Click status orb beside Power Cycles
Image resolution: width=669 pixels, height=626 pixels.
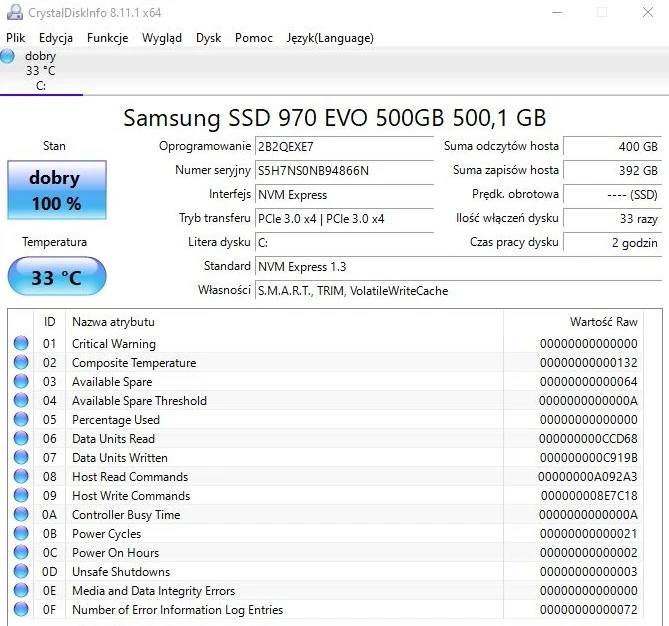click(x=21, y=534)
